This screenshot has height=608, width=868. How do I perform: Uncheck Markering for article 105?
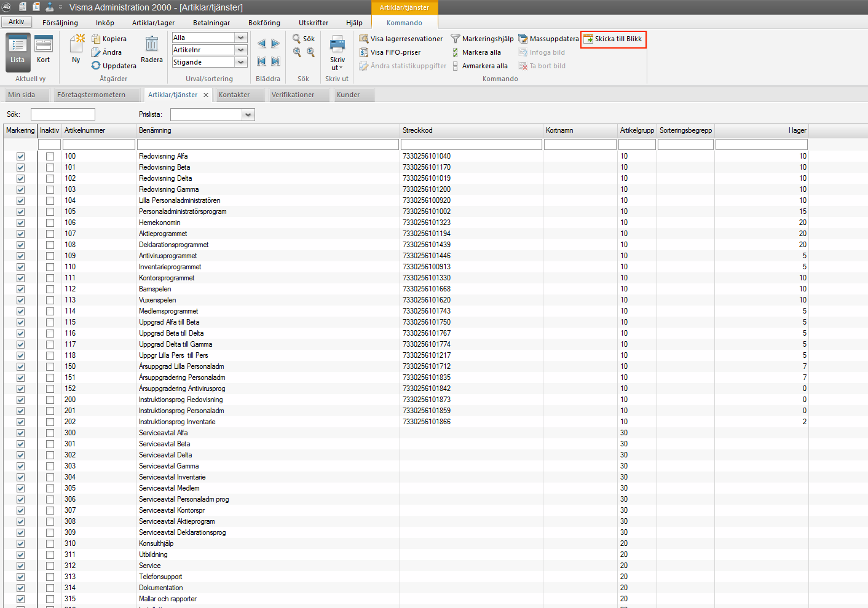[20, 211]
